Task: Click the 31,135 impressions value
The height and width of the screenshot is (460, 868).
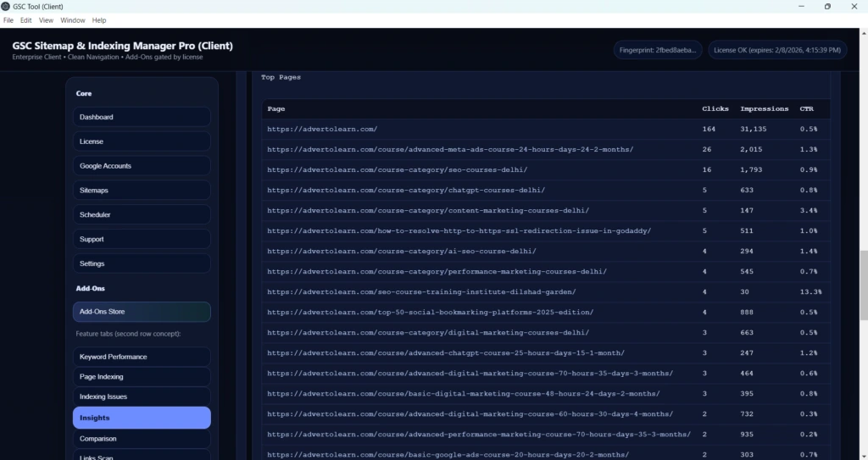Action: pyautogui.click(x=754, y=129)
